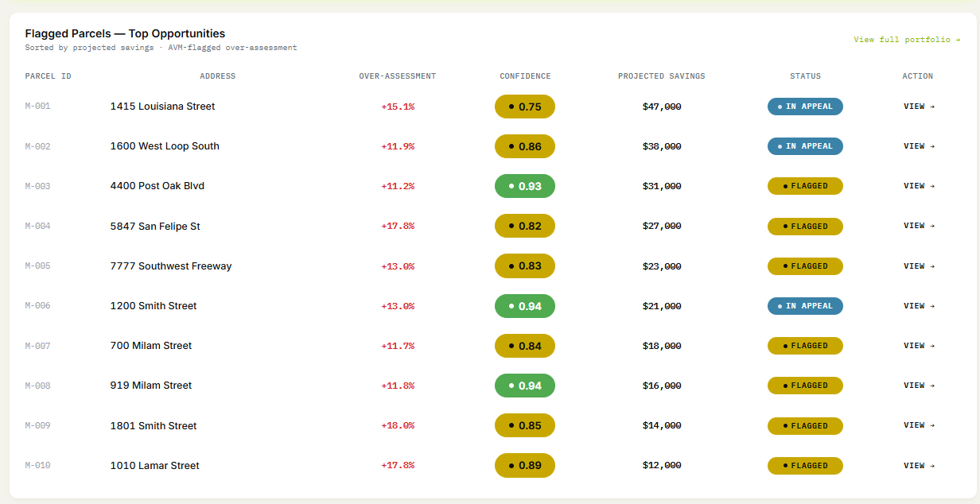
Task: Click parcel ID M-010
Action: tap(37, 466)
